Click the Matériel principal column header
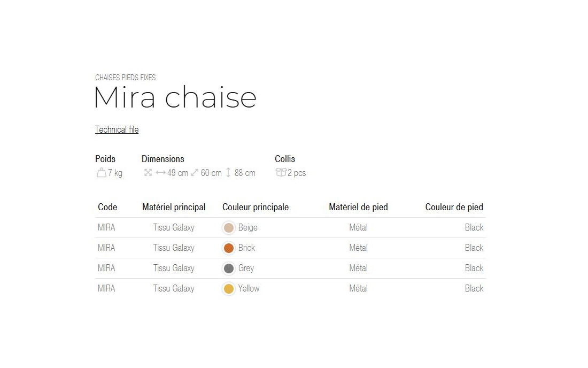Screen dimensions: 588x368 (x=174, y=207)
